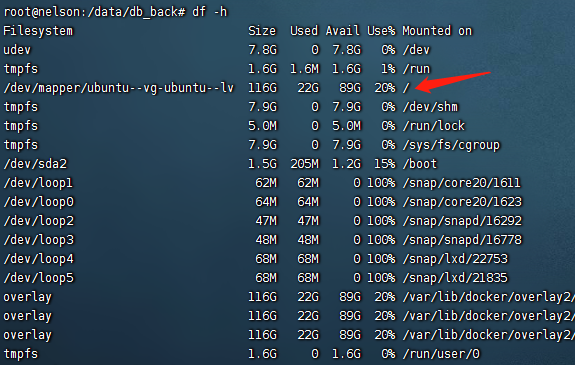Click the '/dev/shm' mount point

tap(430, 107)
